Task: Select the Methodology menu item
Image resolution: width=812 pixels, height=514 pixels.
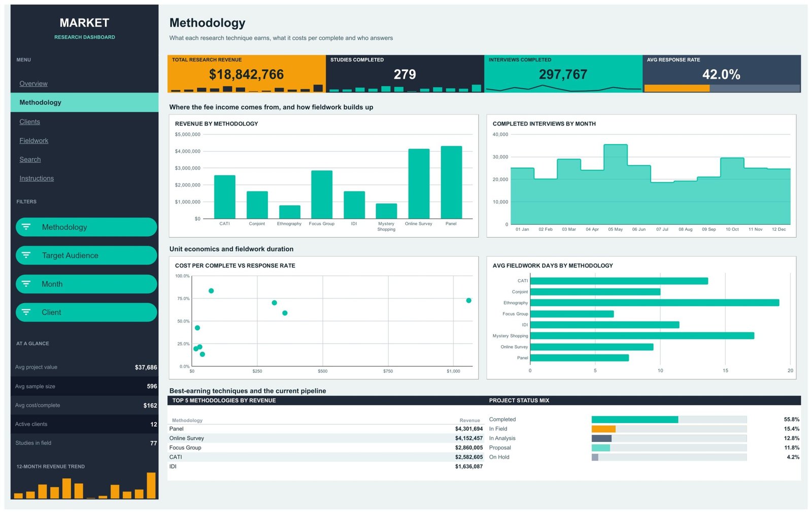Action: coord(84,102)
